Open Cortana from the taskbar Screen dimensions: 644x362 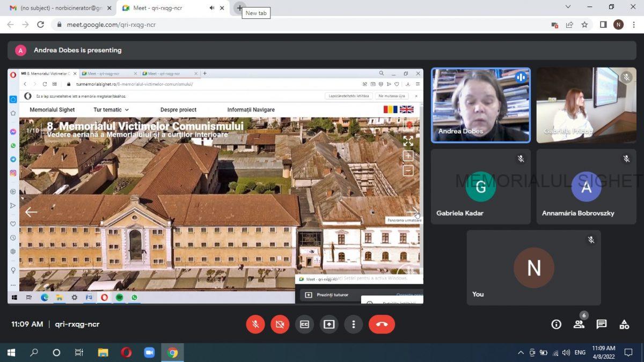tap(56, 352)
